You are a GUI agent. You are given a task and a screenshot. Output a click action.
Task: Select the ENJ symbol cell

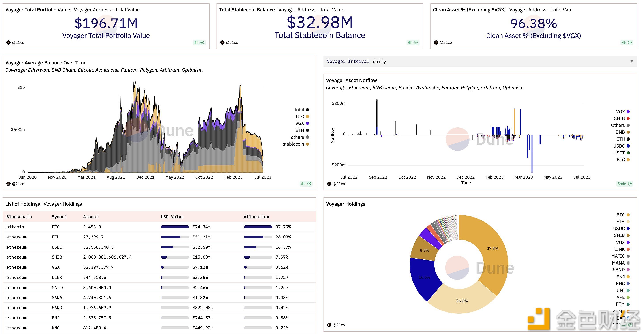pos(56,318)
